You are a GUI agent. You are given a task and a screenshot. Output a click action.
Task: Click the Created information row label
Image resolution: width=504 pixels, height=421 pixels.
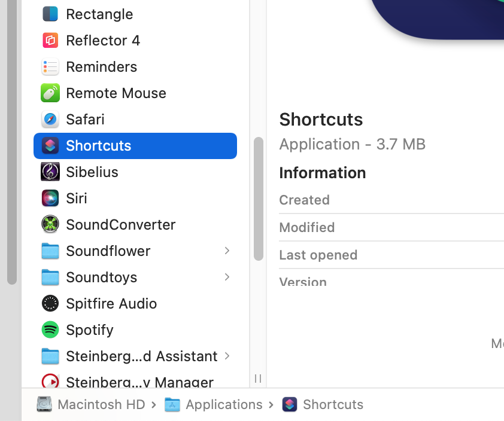[x=305, y=200]
